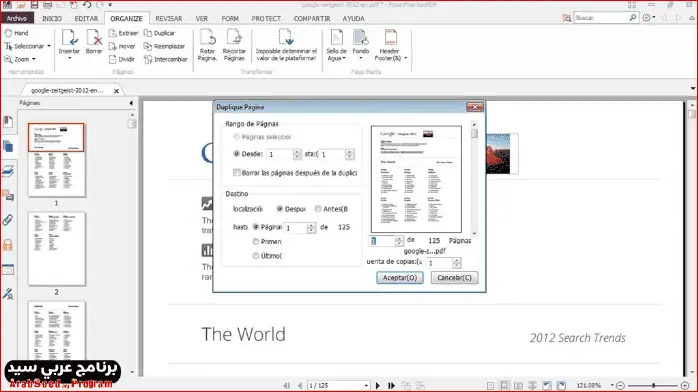Open the Fondo background tool
The width and height of the screenshot is (698, 392).
(x=361, y=44)
